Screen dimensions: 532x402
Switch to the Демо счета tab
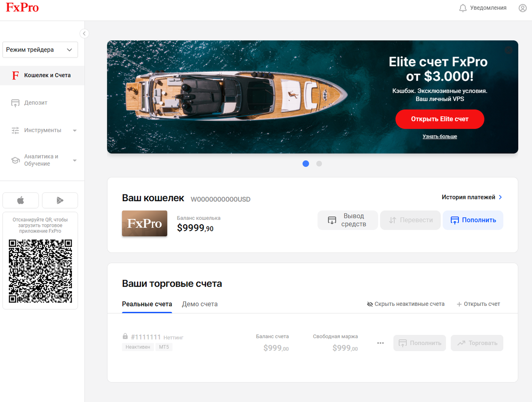click(x=199, y=304)
